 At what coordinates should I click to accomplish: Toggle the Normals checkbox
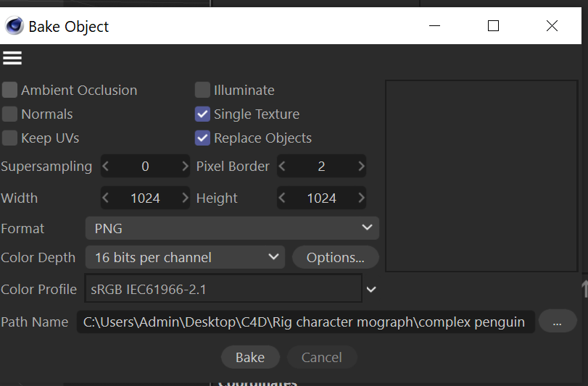click(10, 114)
